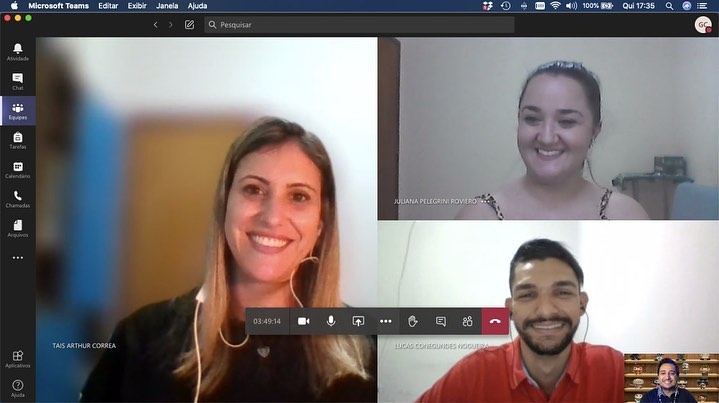The image size is (719, 403).
Task: Select Tais Arthur Correa video tile
Action: click(206, 220)
